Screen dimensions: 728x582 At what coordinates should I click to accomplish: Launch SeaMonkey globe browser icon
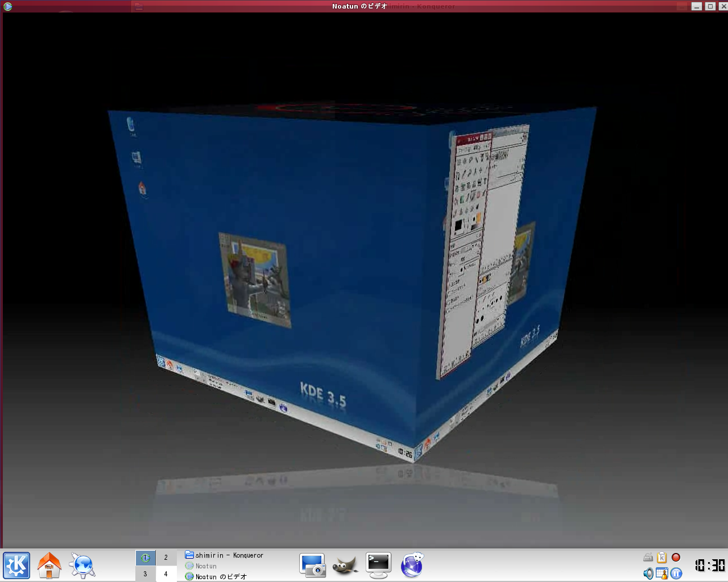coord(412,566)
